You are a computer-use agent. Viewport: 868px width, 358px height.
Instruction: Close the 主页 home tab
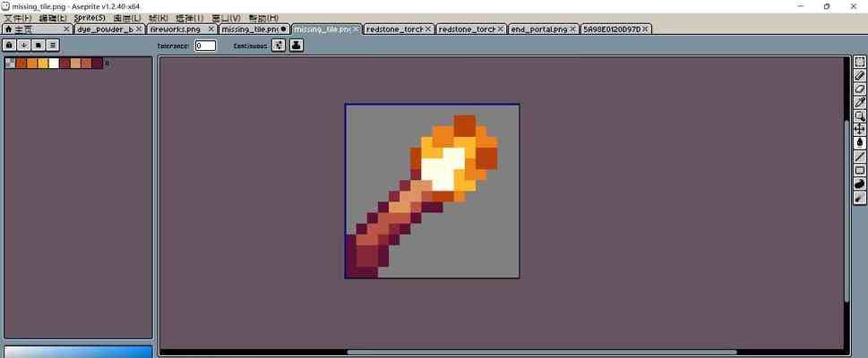66,29
